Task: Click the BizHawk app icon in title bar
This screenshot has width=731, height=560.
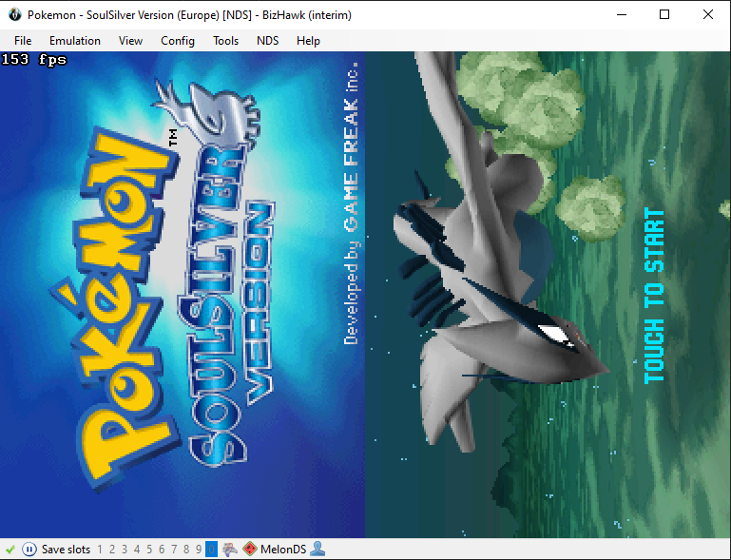Action: (x=15, y=14)
